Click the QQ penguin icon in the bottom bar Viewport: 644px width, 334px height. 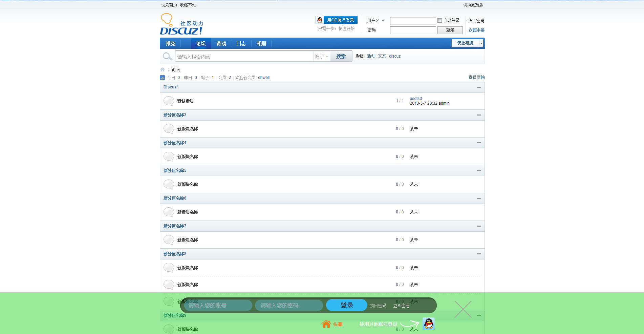429,323
